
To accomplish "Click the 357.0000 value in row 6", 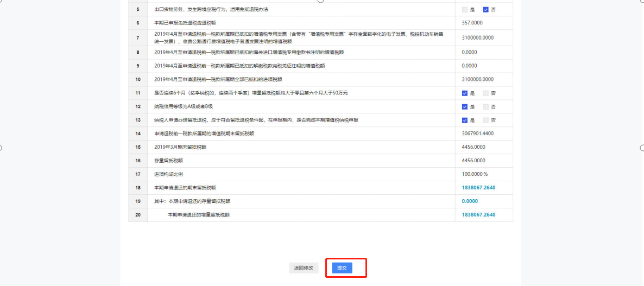I will pos(472,23).
